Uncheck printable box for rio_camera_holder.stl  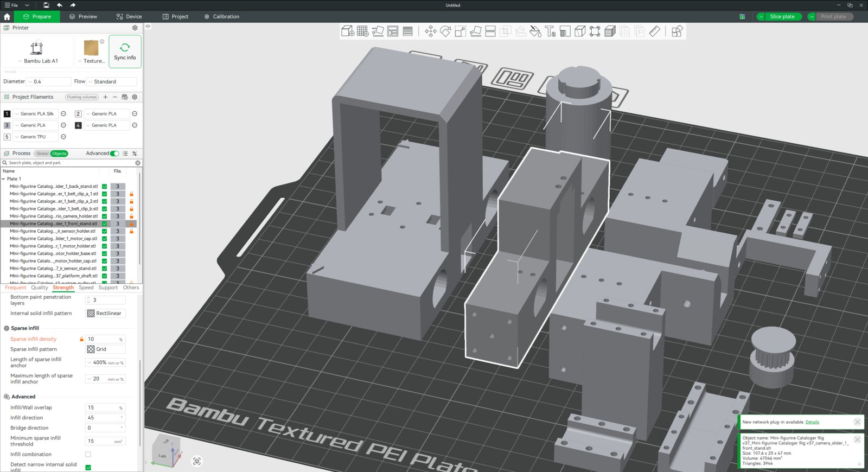[105, 216]
